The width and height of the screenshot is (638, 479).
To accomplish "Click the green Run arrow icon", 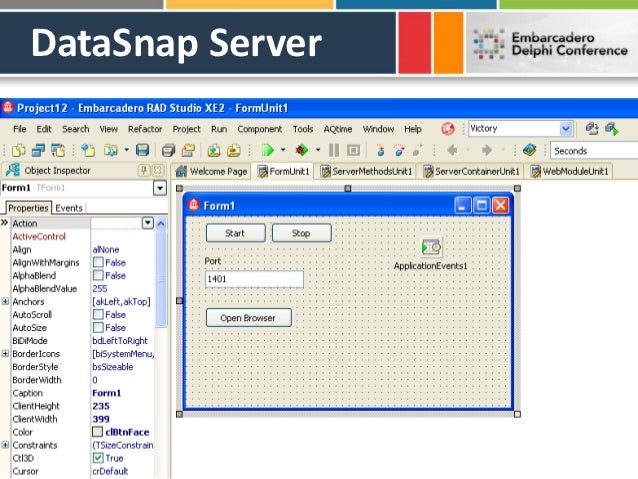I will click(x=267, y=151).
